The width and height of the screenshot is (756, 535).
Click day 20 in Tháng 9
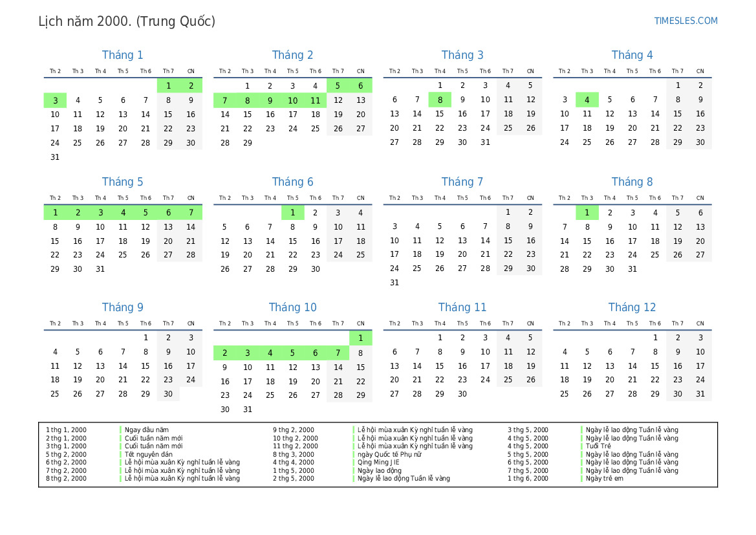coord(100,380)
